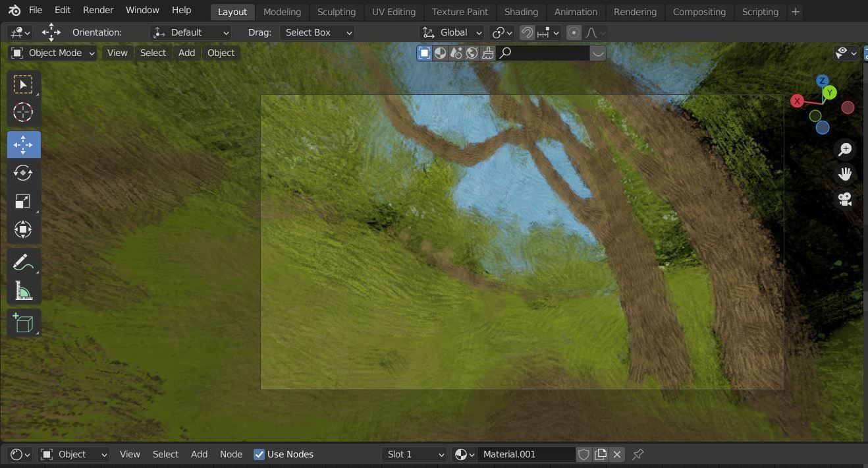
Task: Open the Object Mode dropdown
Action: [53, 53]
